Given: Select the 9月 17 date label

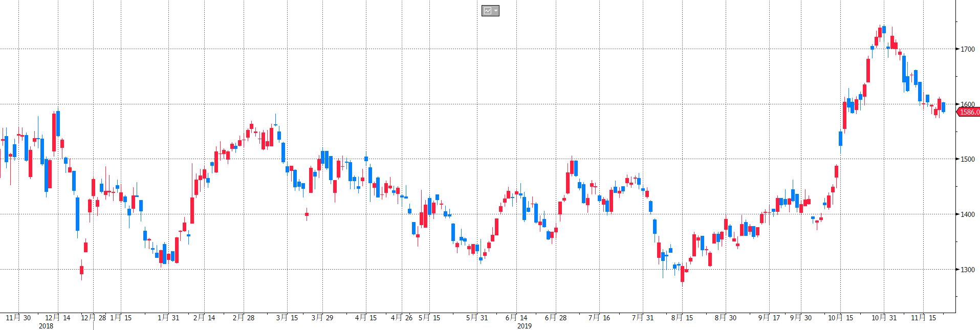Looking at the screenshot, I should click(x=769, y=318).
